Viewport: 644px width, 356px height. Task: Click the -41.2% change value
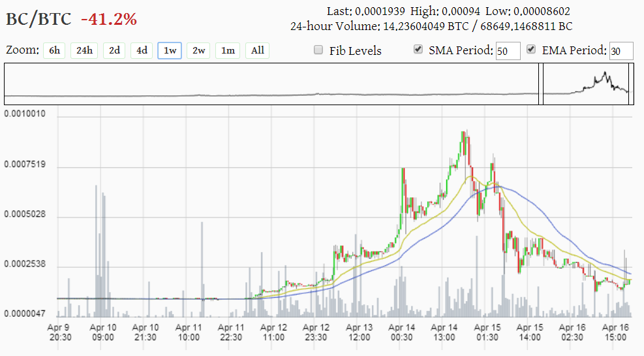(x=109, y=19)
